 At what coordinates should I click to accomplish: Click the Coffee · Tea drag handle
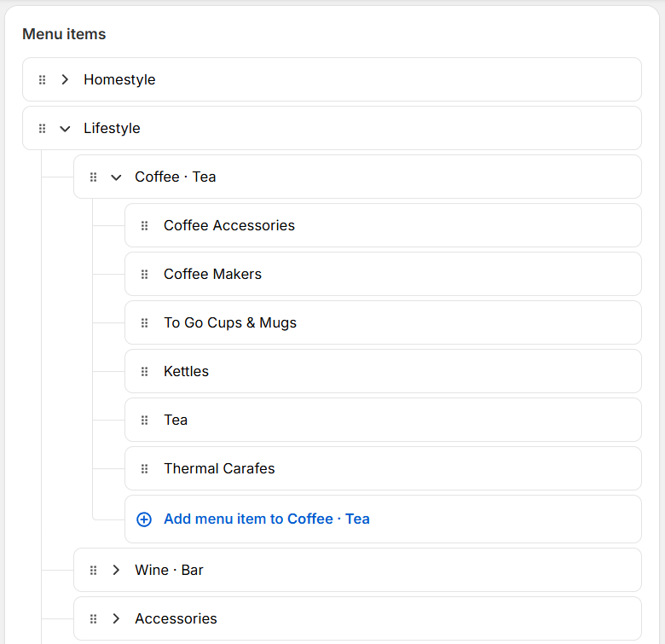point(94,177)
